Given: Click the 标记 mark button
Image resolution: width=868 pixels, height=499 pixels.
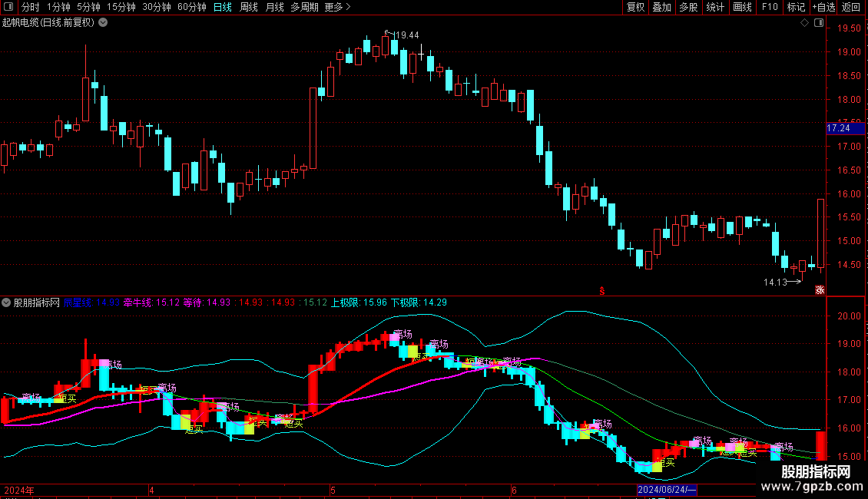Looking at the screenshot, I should [796, 7].
